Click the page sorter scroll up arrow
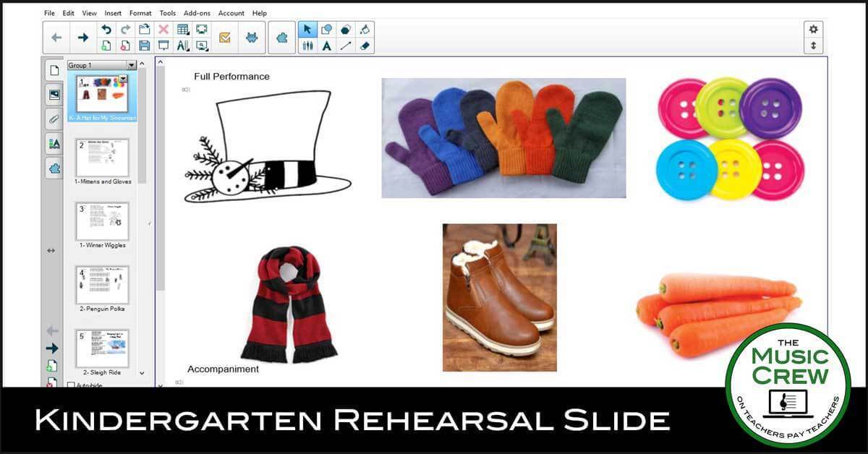Viewport: 868px width, 454px height. point(142,64)
